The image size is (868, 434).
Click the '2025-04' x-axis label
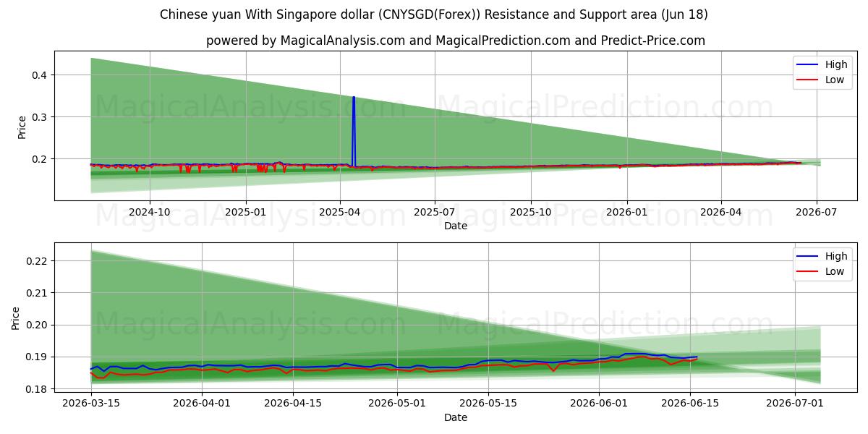(x=340, y=213)
